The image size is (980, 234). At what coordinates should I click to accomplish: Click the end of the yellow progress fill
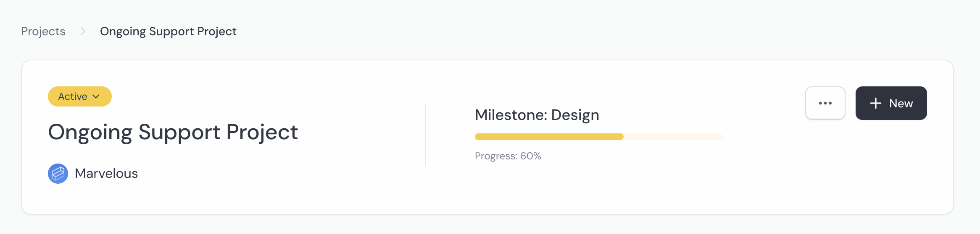pyautogui.click(x=621, y=137)
